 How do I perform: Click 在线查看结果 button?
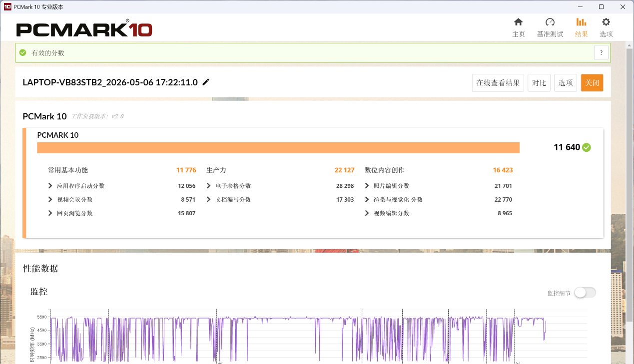[x=498, y=83]
